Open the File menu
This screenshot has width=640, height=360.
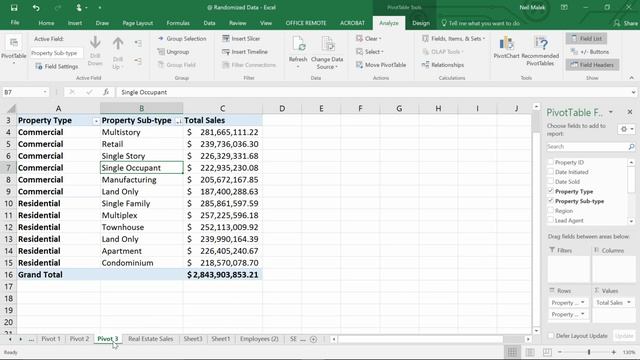(15, 23)
